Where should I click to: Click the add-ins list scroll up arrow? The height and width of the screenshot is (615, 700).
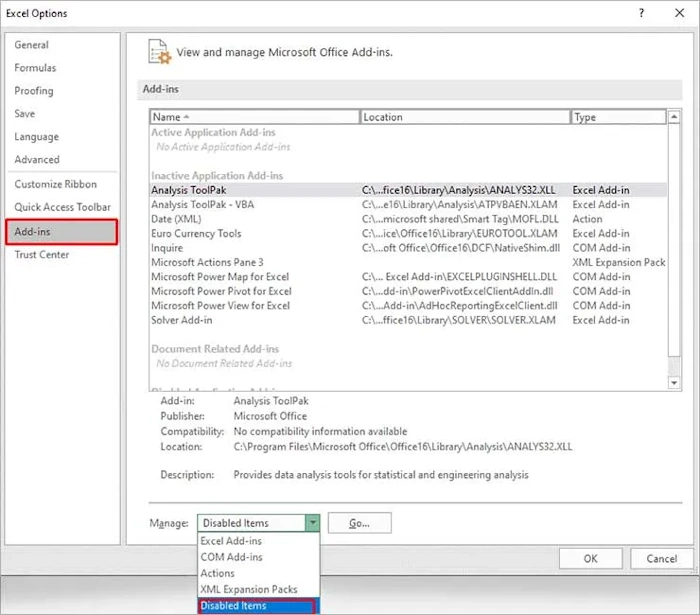pyautogui.click(x=674, y=117)
